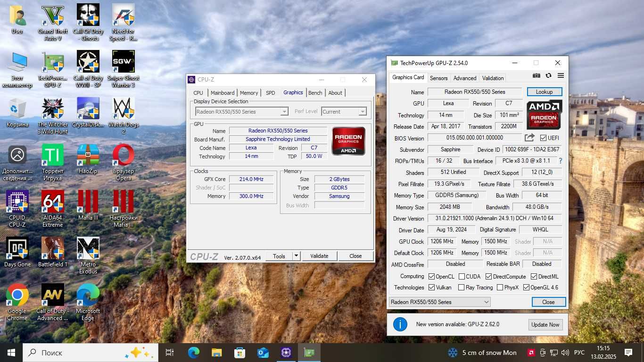Open CrystalDiskInfo desktop shortcut
Screen dimensions: 644x362
(x=88, y=113)
